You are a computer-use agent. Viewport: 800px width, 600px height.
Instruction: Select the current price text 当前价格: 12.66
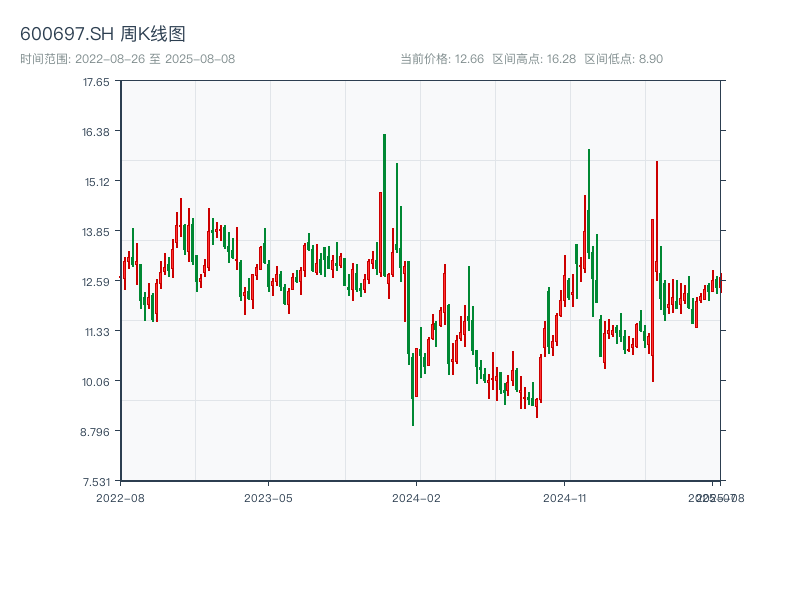pyautogui.click(x=442, y=59)
